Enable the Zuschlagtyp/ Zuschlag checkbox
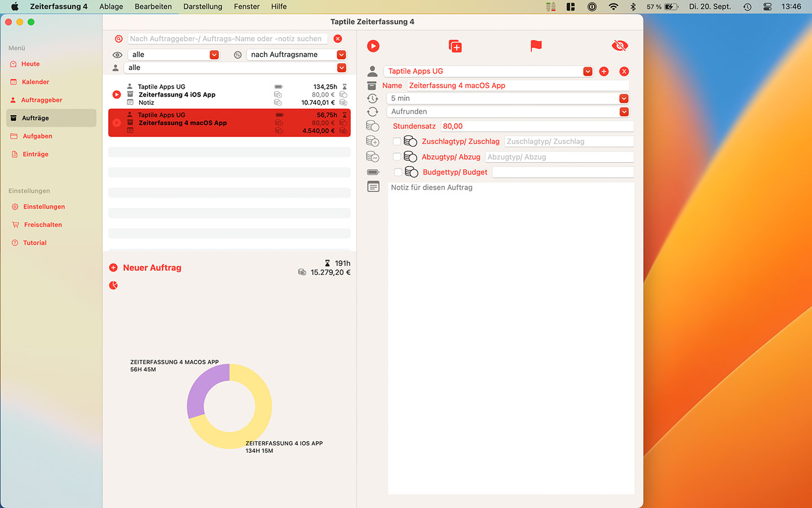The height and width of the screenshot is (508, 812). (397, 142)
